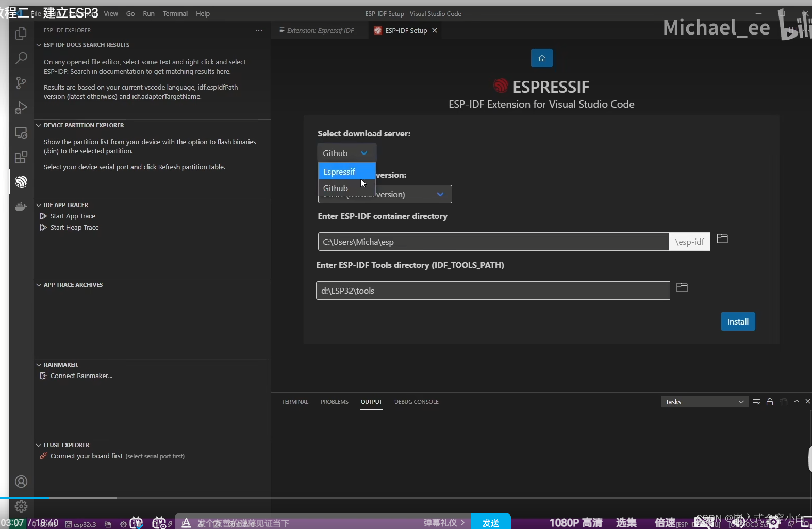Open the Run menu
812x529 pixels.
coord(148,13)
